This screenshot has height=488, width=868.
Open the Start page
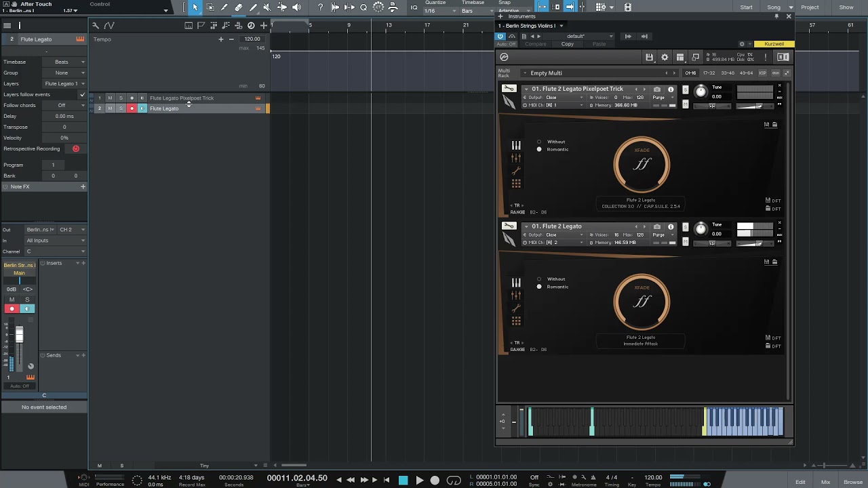[x=746, y=7]
